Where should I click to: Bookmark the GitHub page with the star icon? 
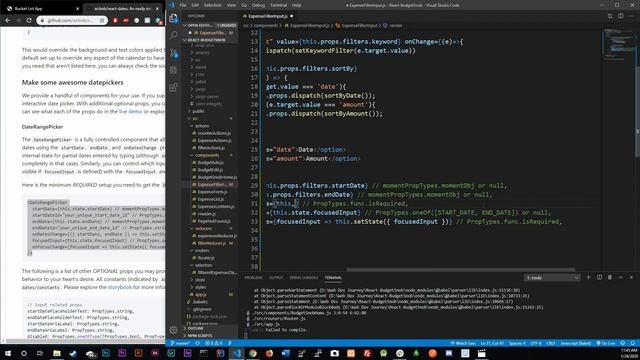(102, 20)
